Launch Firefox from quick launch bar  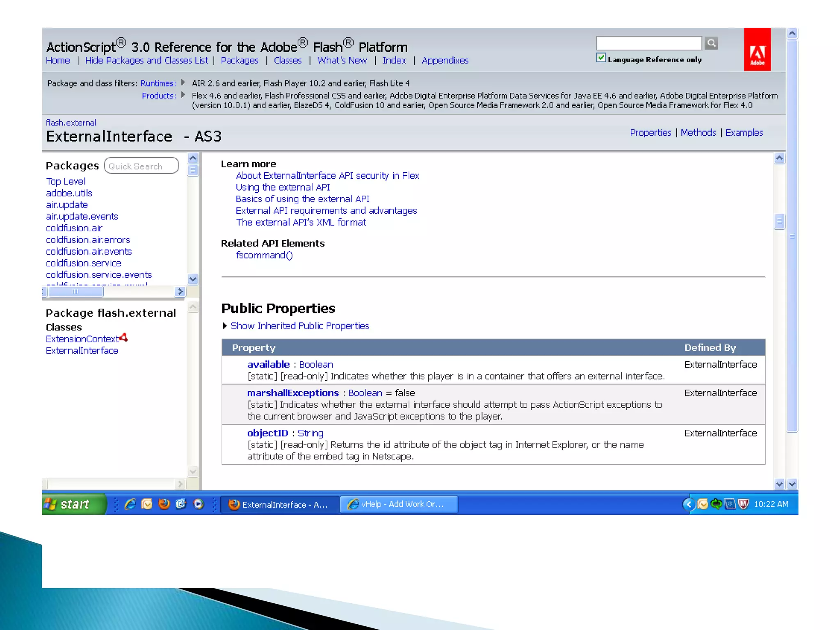(x=164, y=504)
